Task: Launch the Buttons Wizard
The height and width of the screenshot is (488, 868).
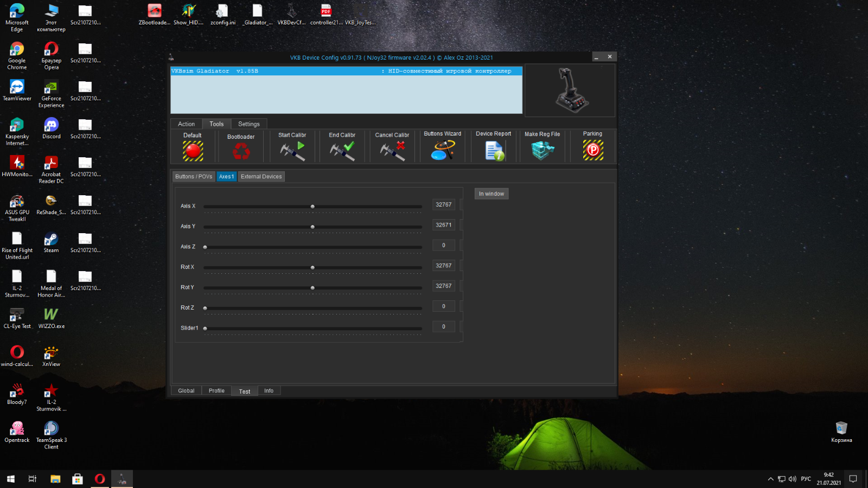Action: click(x=443, y=150)
